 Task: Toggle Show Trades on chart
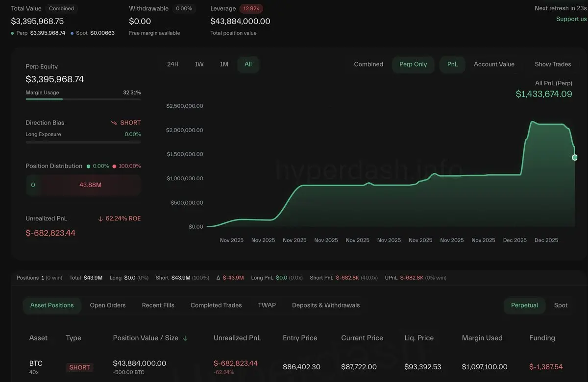pos(553,64)
